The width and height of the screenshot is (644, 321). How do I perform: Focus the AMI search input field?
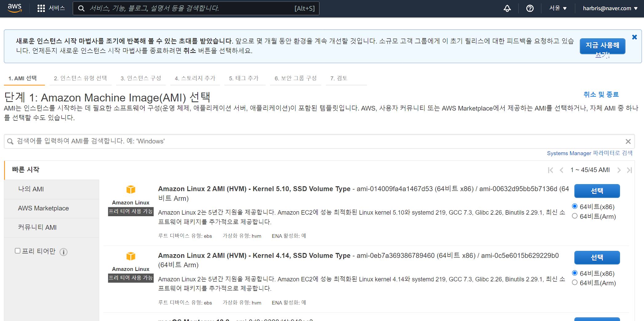click(x=319, y=141)
